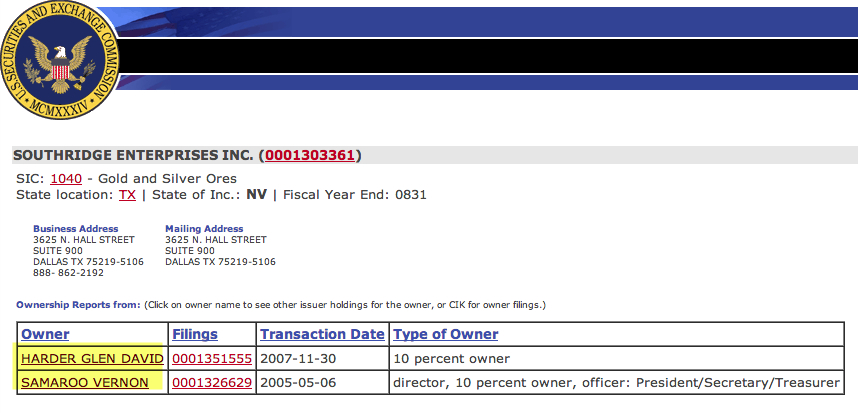
Task: Open owner SAMAROO VERNON
Action: [x=84, y=382]
